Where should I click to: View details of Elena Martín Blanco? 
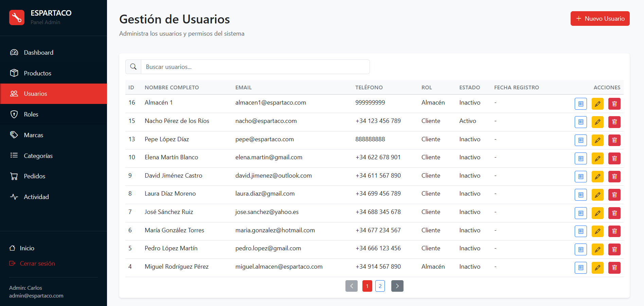(580, 158)
